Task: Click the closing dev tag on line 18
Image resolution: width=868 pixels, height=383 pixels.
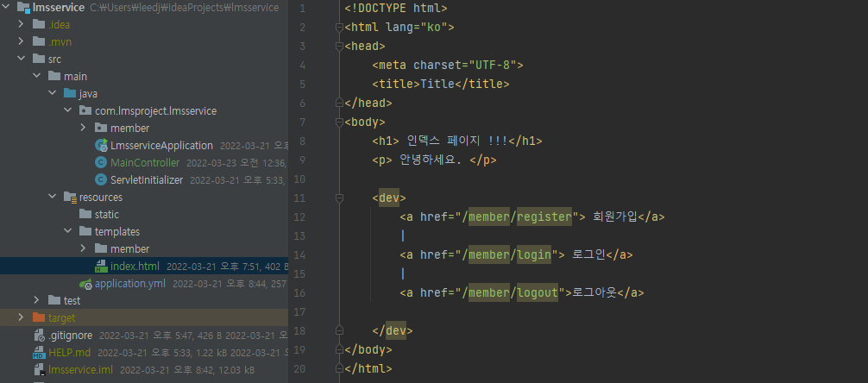Action: click(x=393, y=330)
